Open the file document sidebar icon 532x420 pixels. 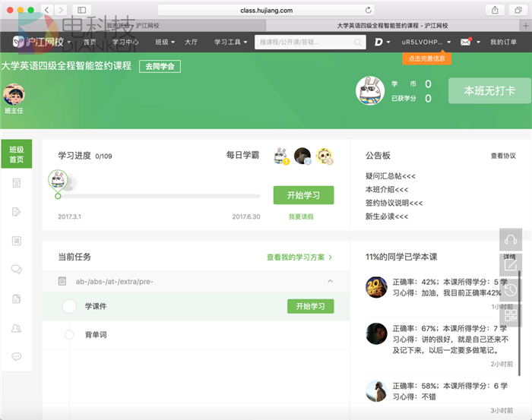(16, 298)
